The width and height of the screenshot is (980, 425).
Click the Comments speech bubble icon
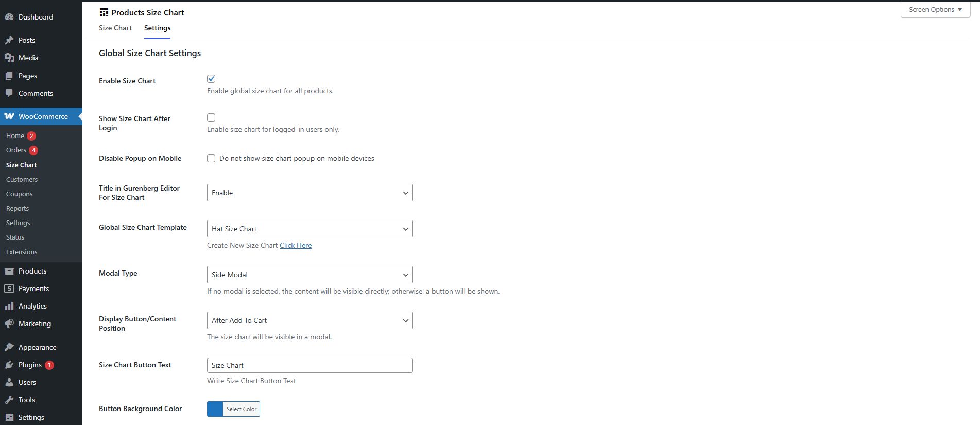[9, 93]
